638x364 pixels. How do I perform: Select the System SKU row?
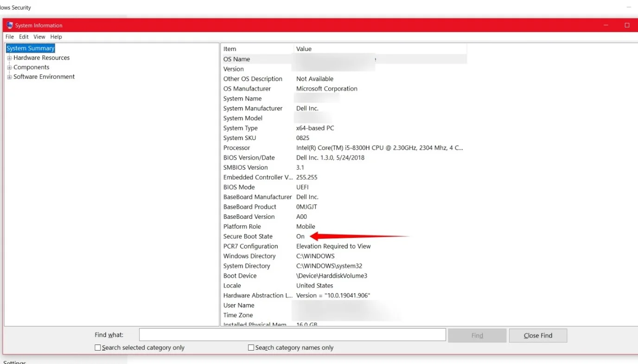(344, 138)
